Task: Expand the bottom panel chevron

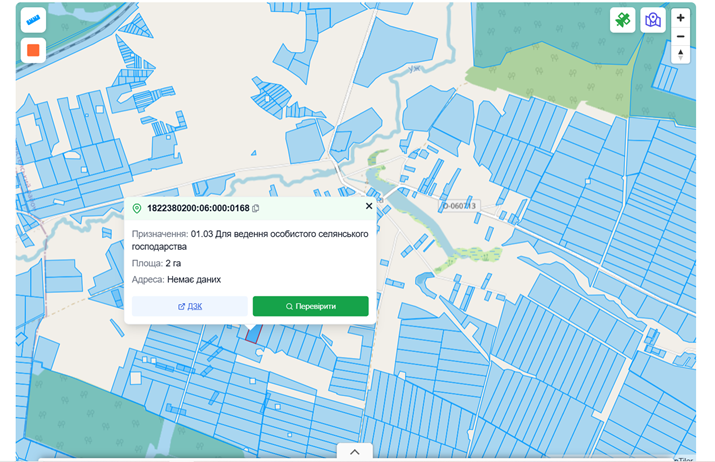Action: (355, 452)
